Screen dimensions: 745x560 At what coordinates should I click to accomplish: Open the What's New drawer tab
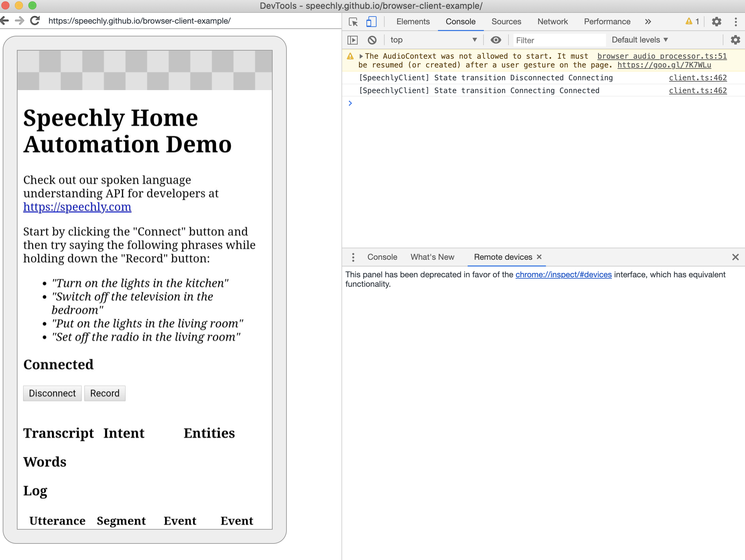tap(433, 257)
